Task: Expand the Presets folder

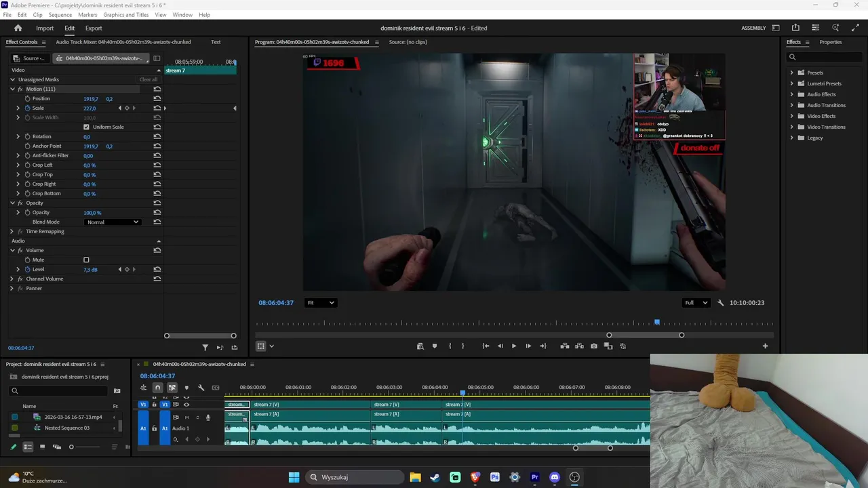Action: 791,73
